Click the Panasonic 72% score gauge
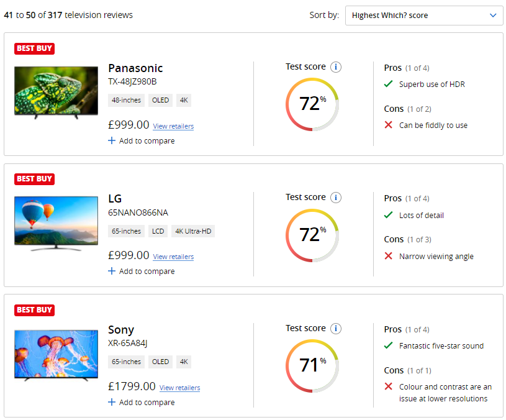The image size is (506, 420). (312, 104)
